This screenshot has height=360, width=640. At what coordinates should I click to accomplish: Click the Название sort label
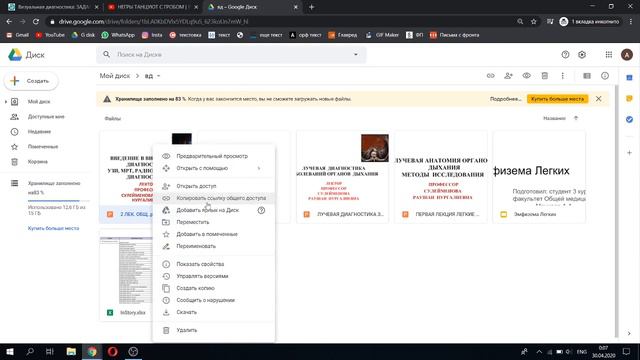point(554,118)
